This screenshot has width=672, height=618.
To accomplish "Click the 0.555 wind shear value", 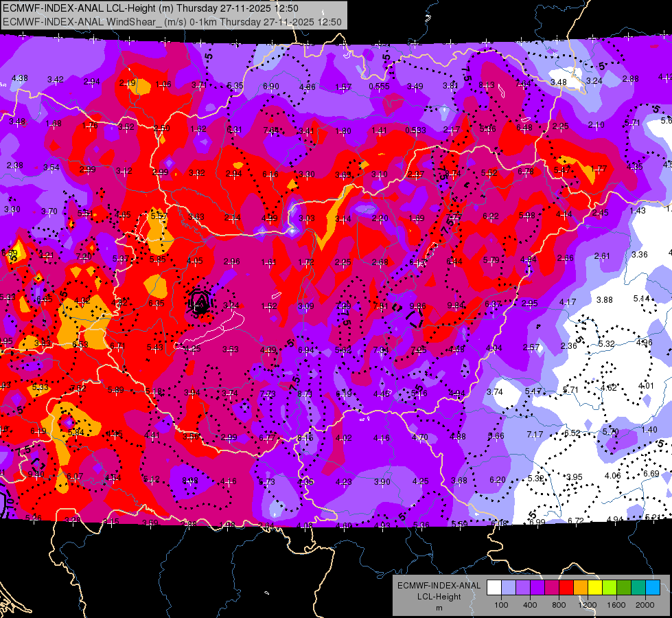I will [x=379, y=87].
